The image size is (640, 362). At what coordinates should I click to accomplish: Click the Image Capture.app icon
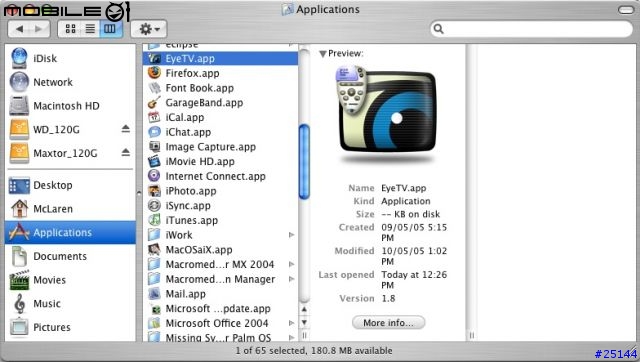(x=154, y=147)
